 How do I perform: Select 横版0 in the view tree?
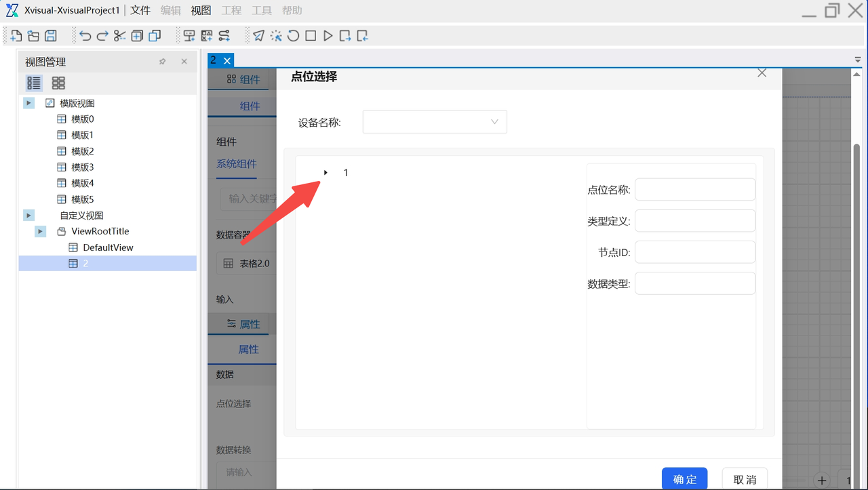82,119
